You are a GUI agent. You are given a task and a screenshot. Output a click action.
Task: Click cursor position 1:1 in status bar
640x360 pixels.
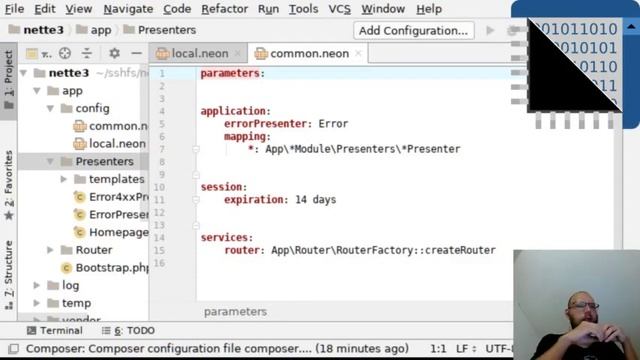tap(438, 349)
